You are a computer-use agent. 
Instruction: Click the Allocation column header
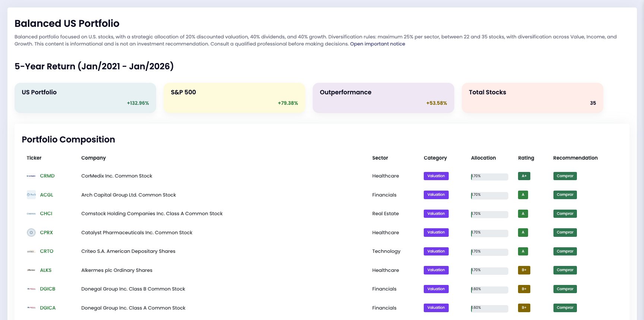[x=483, y=158]
